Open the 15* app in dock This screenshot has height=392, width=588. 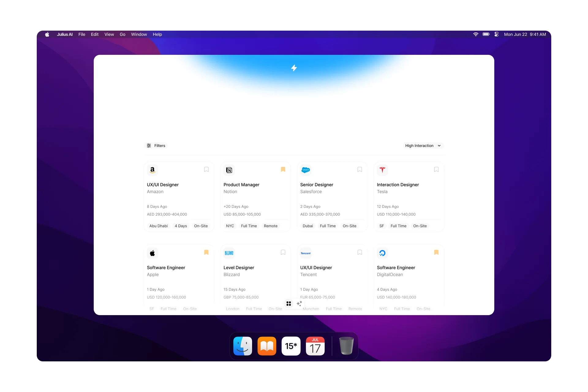tap(291, 346)
